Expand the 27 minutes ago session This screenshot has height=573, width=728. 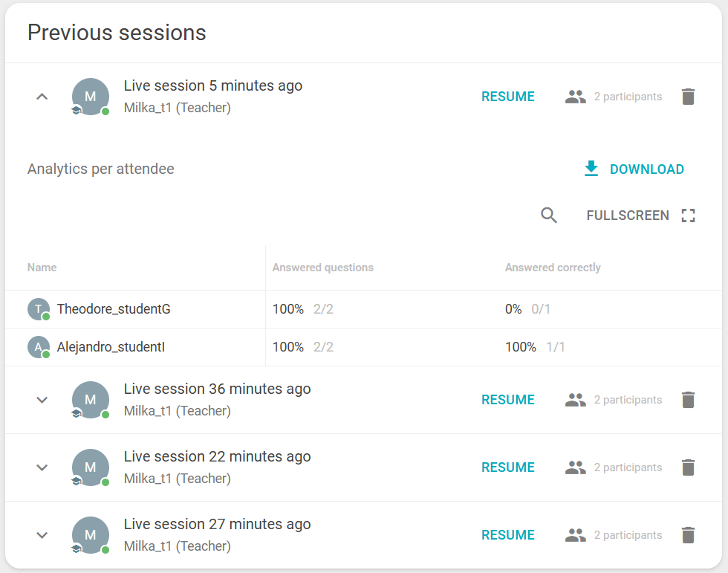coord(42,535)
